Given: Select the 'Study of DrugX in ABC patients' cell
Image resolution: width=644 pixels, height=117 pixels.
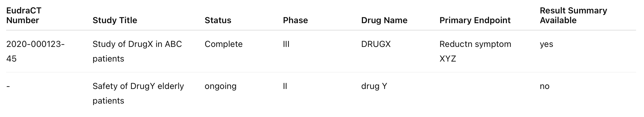Looking at the screenshot, I should click(x=137, y=51).
